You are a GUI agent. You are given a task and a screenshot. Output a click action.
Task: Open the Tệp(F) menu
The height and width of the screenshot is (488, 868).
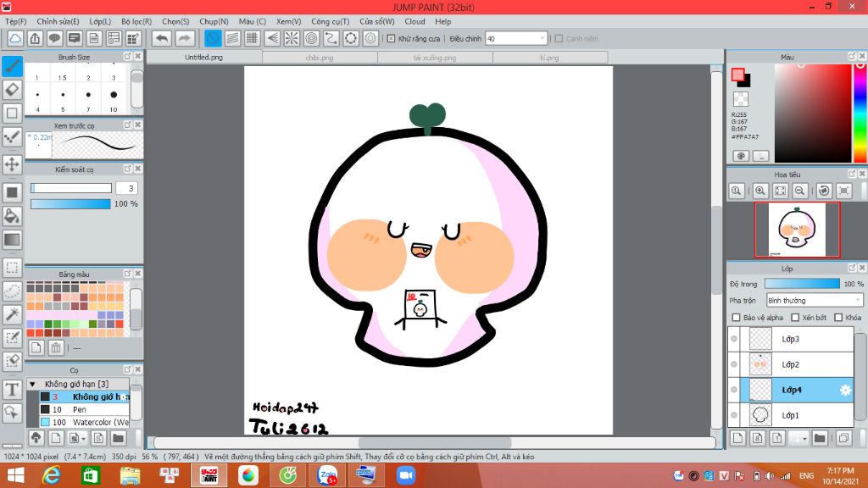coord(15,21)
